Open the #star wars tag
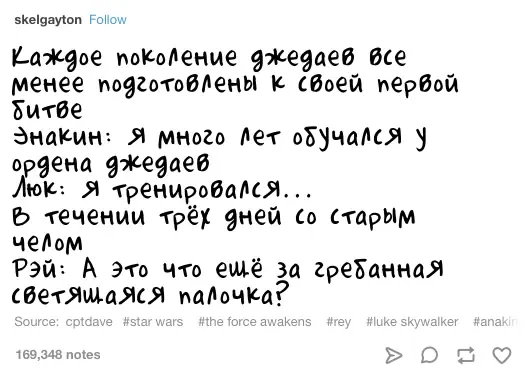 153,322
